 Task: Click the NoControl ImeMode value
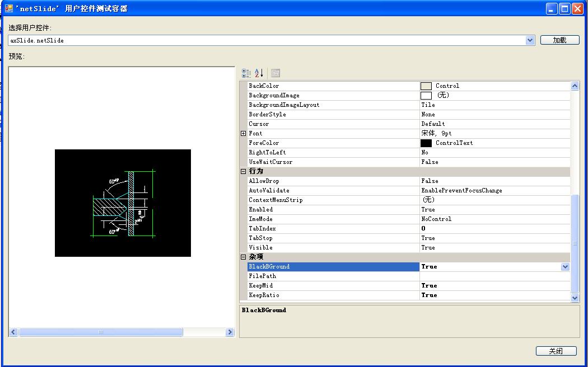(436, 219)
